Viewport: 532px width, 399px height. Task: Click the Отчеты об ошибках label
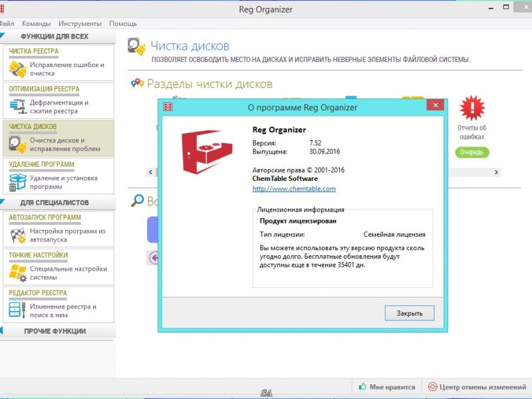(472, 132)
